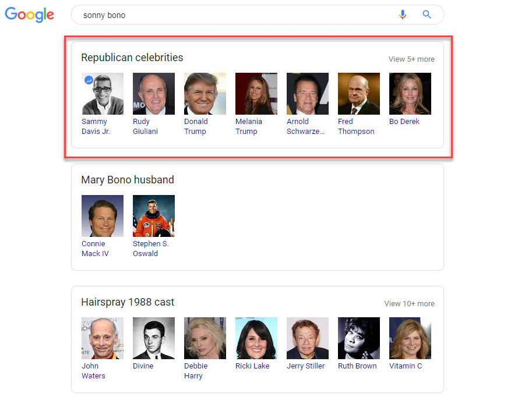The image size is (532, 397).
Task: Focus the search box containing "sonny bono"
Action: coord(233,15)
